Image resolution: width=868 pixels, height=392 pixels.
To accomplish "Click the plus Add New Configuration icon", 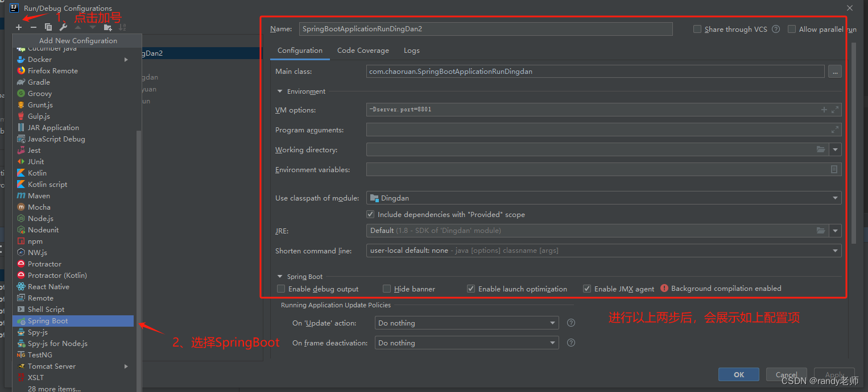I will (19, 27).
